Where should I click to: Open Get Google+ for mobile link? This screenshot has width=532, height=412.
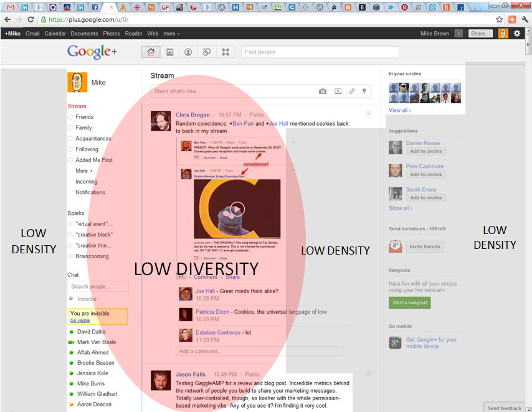(431, 343)
